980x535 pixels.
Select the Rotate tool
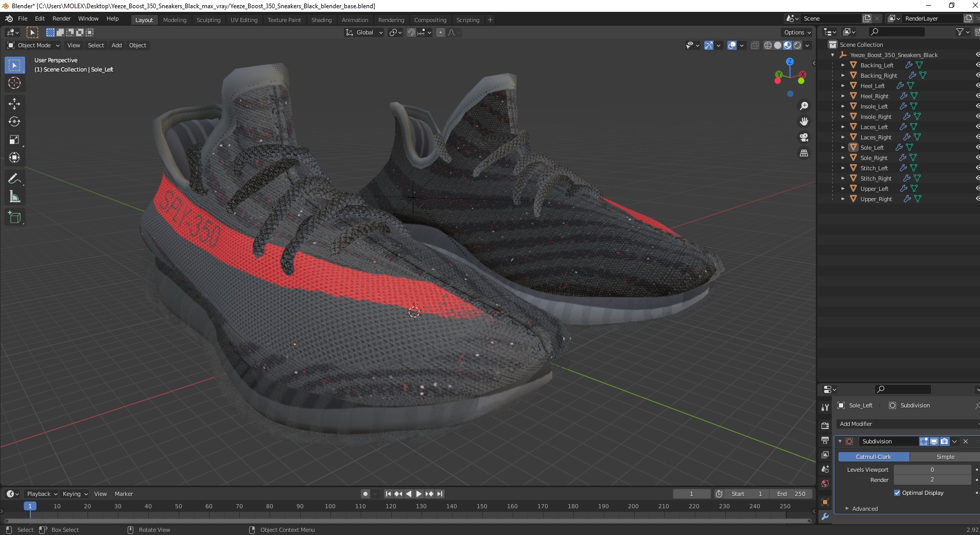coord(14,122)
